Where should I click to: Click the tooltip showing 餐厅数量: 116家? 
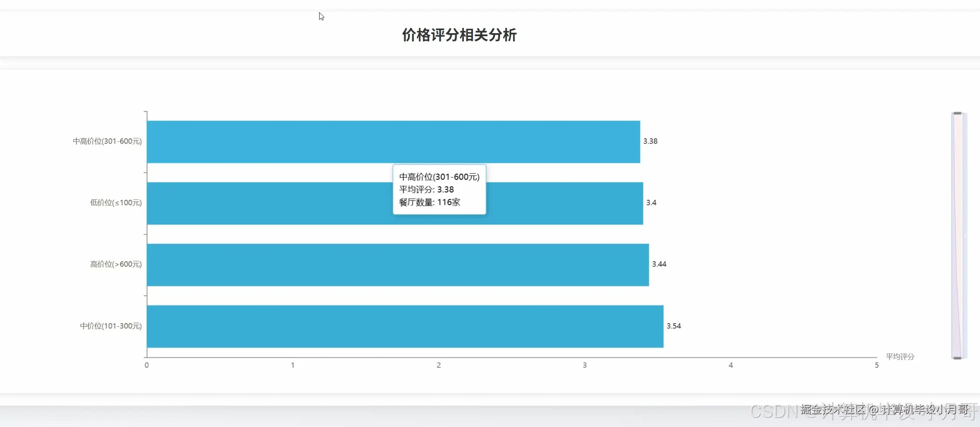[439, 202]
